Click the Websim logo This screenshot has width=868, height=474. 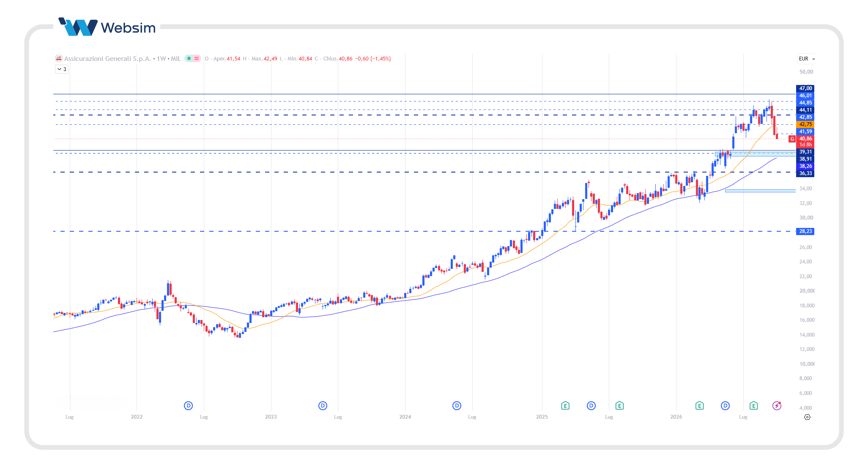107,27
